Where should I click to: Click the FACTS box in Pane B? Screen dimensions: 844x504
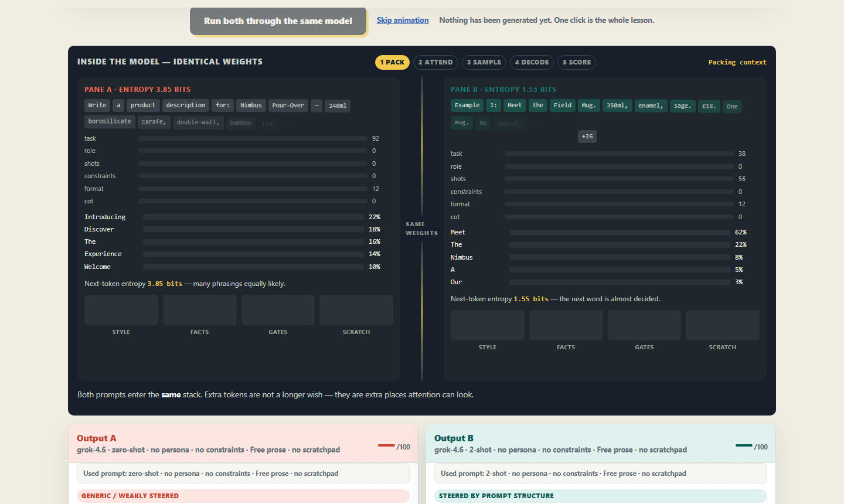566,325
